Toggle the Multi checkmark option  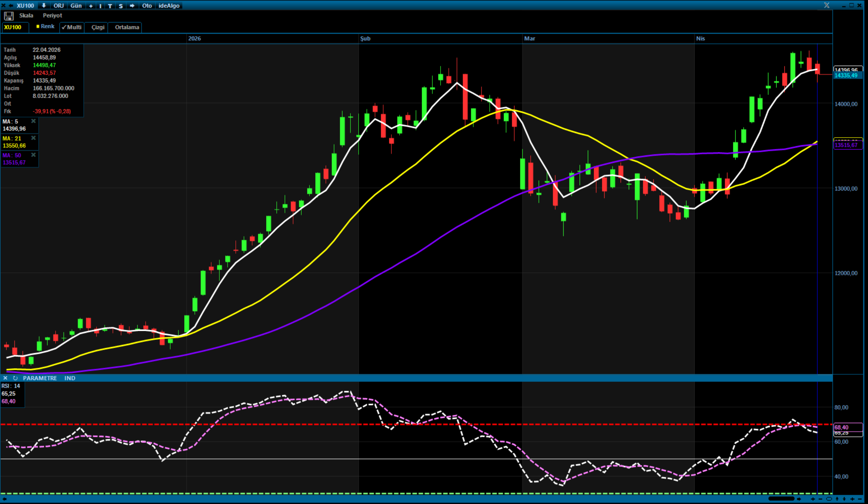coord(72,27)
